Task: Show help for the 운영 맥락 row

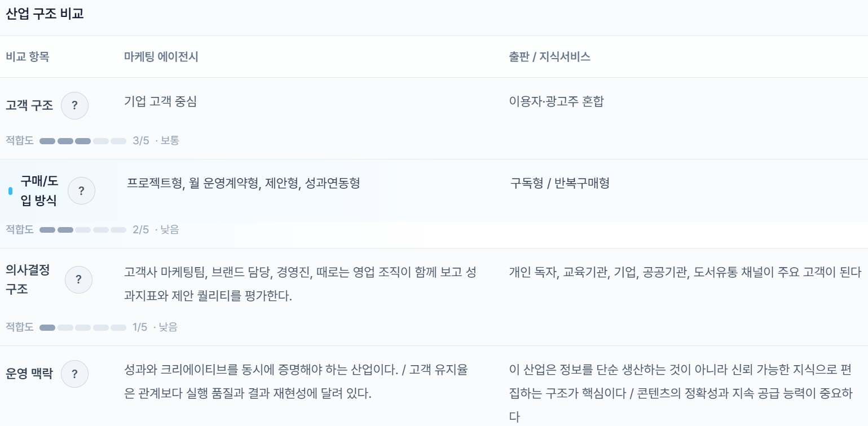Action: pos(74,374)
